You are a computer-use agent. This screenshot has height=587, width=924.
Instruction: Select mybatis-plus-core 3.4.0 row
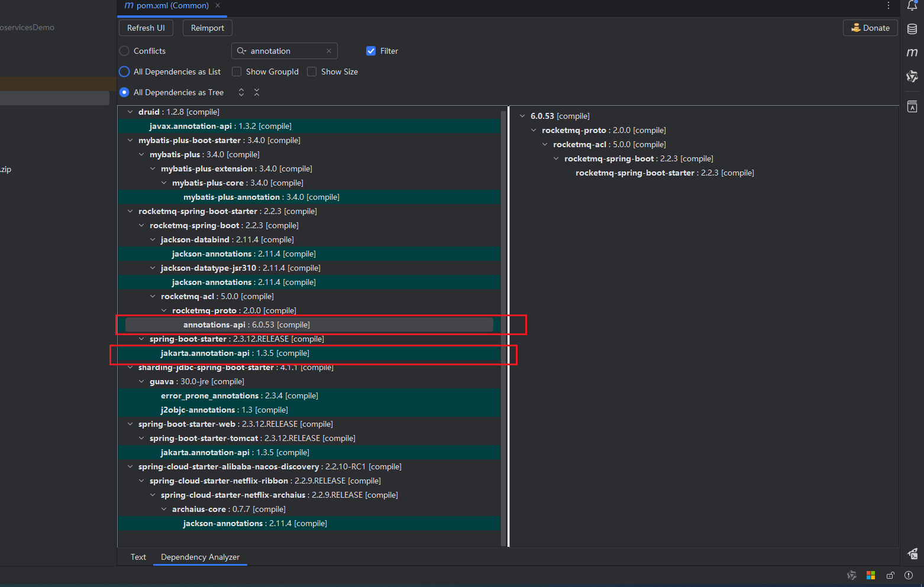tap(309, 183)
